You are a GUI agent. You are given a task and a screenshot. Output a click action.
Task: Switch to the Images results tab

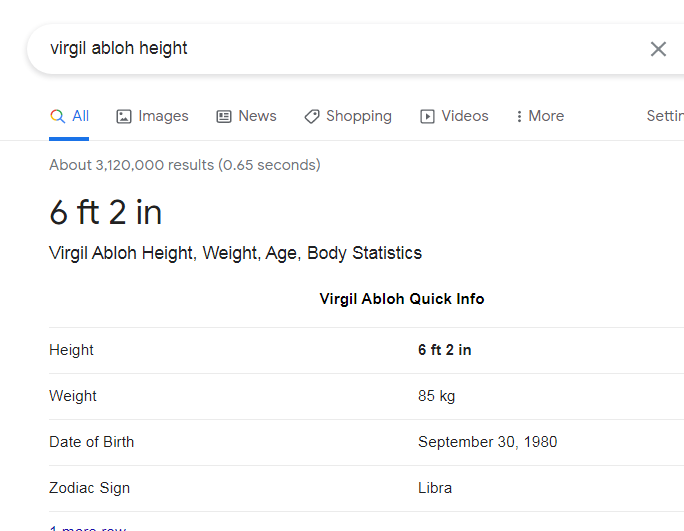(x=152, y=116)
